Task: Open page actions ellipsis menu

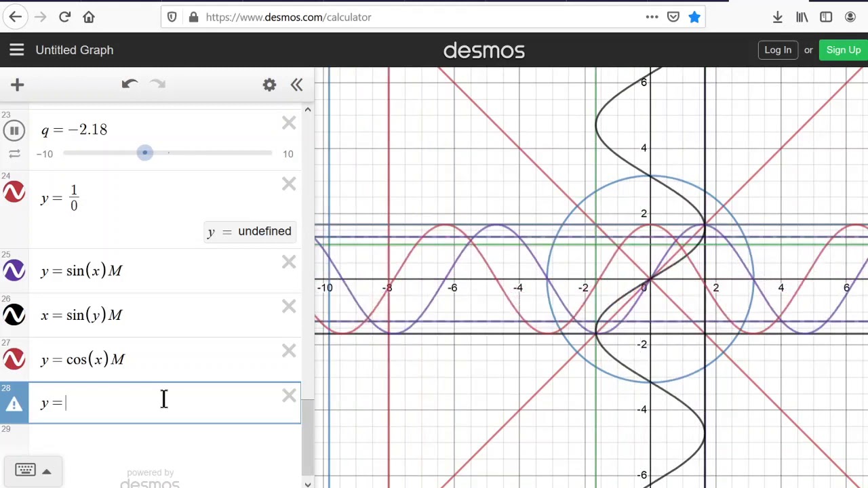Action: tap(652, 17)
